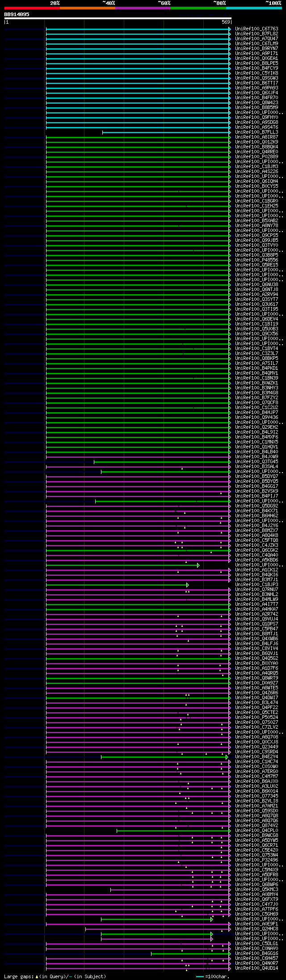
Task: Select hit UniRef100_Q6NU38
Action: pyautogui.click(x=257, y=285)
